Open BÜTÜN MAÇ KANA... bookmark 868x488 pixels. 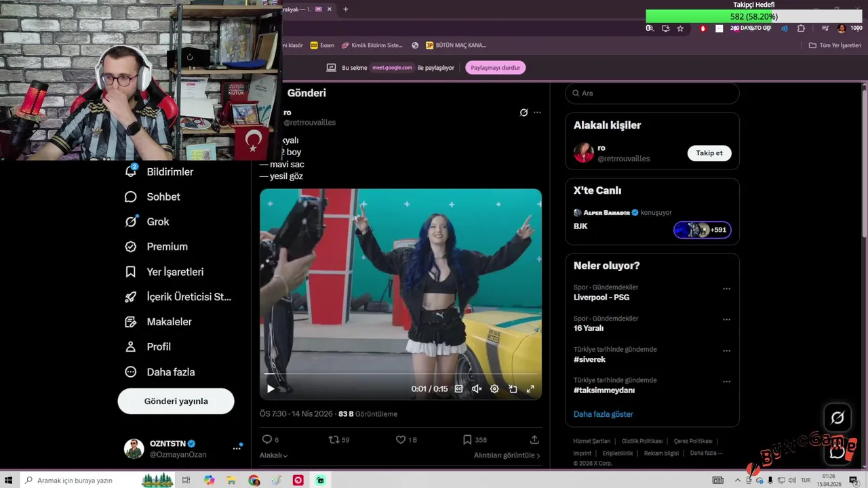[456, 45]
